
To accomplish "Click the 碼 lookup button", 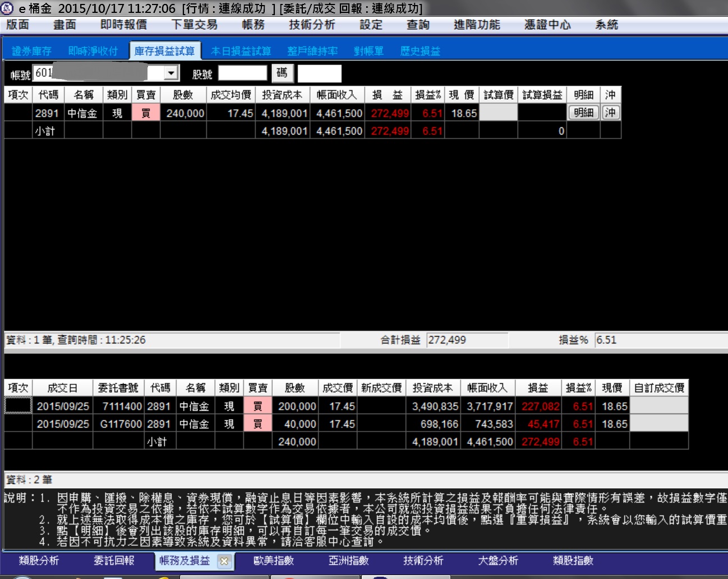I will coord(282,73).
